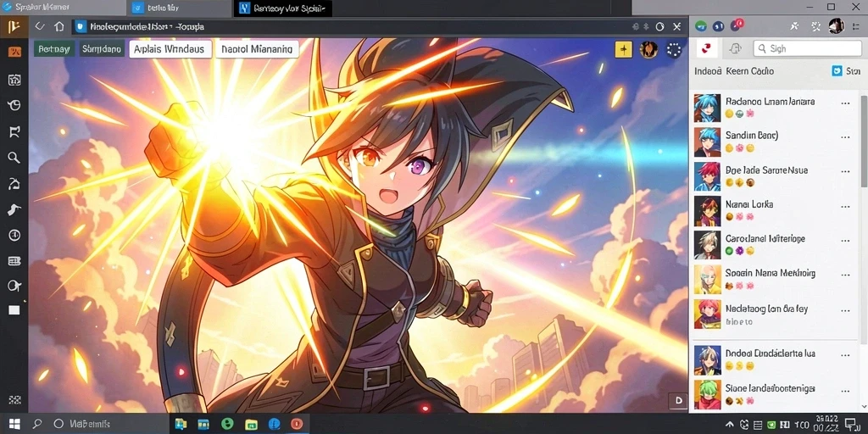Screen dimensions: 868x434
Task: Click the back arrow in address bar
Action: pyautogui.click(x=39, y=26)
